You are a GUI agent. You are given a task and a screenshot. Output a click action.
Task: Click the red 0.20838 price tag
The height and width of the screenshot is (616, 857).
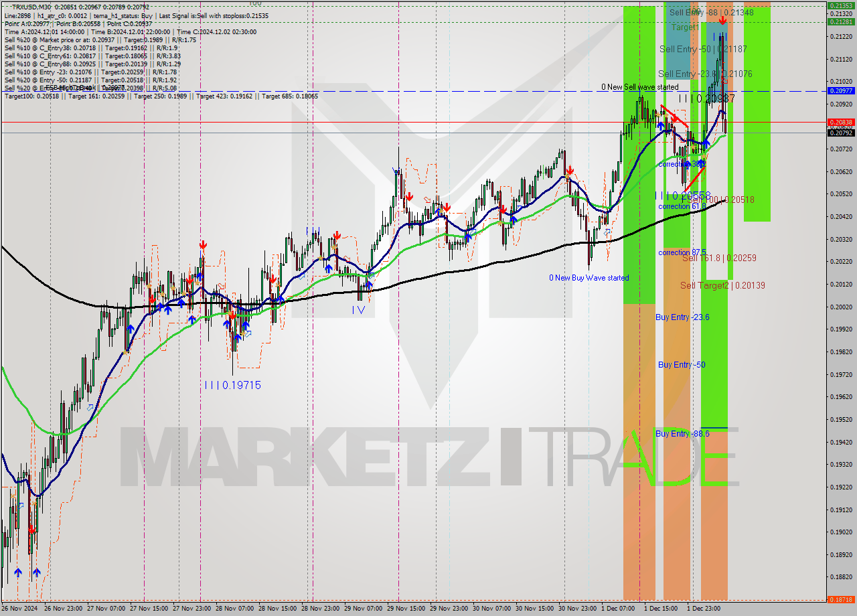842,122
